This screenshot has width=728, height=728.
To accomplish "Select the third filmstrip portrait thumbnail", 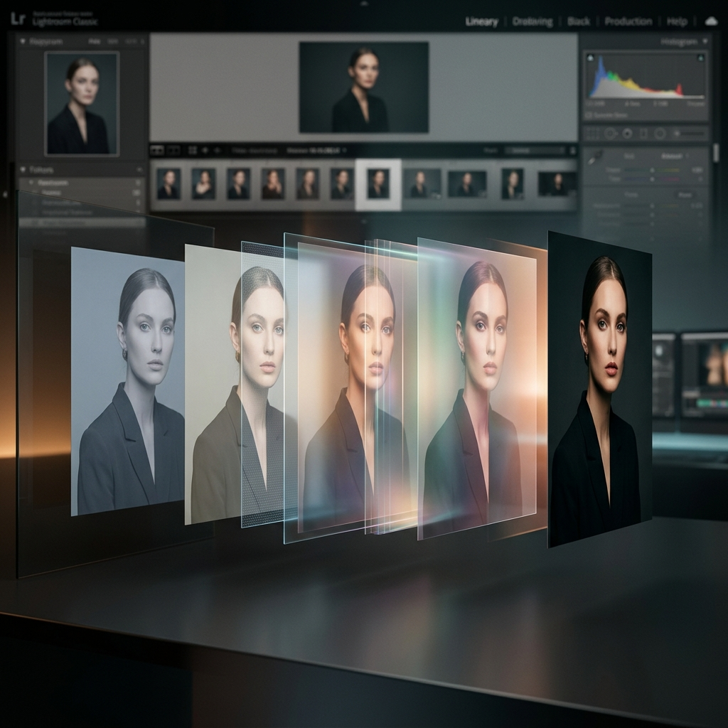I will [x=238, y=184].
